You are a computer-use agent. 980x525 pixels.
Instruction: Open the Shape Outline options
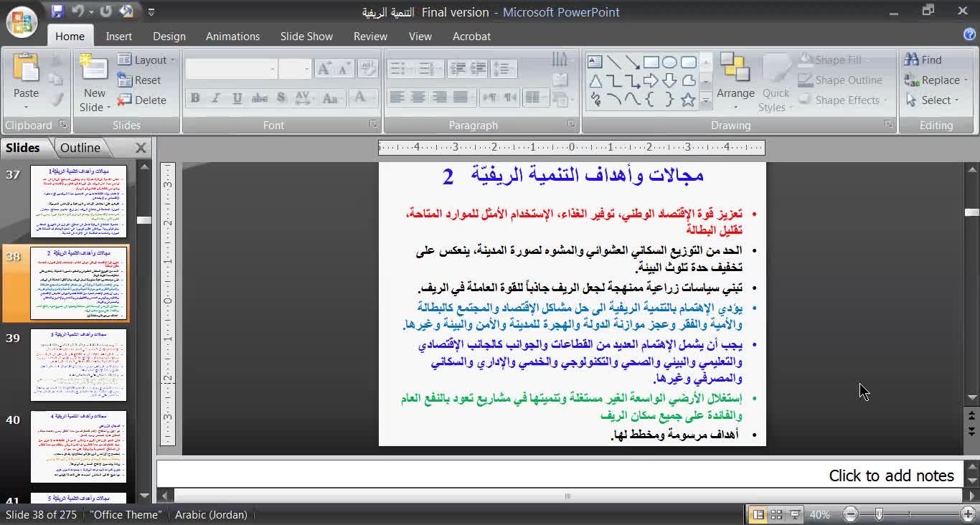pos(840,80)
